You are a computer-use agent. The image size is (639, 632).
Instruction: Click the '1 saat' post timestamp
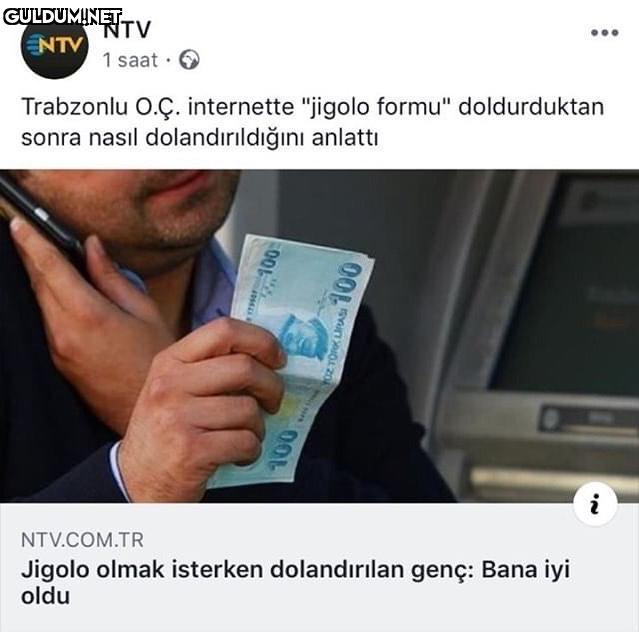tap(130, 60)
